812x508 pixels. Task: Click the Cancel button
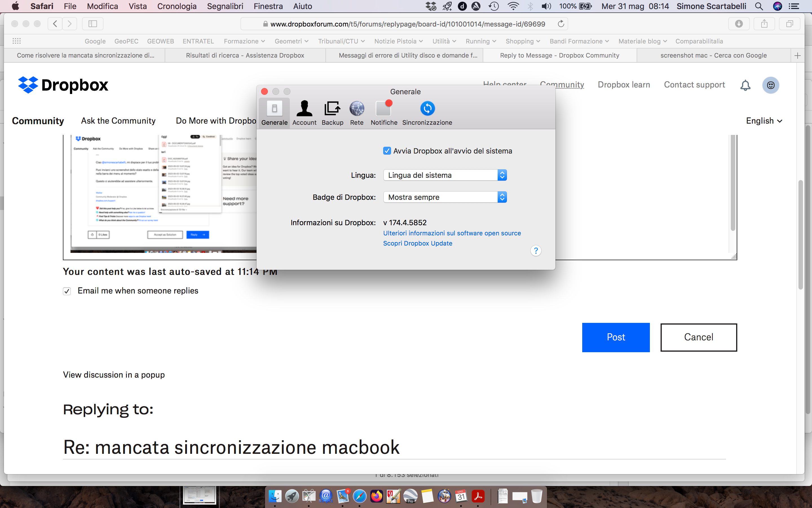click(699, 337)
